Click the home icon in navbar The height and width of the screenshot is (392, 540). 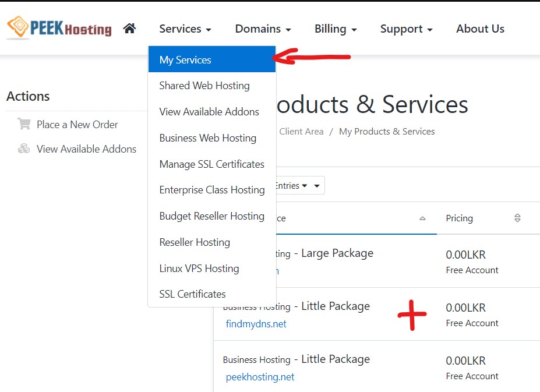pyautogui.click(x=129, y=29)
